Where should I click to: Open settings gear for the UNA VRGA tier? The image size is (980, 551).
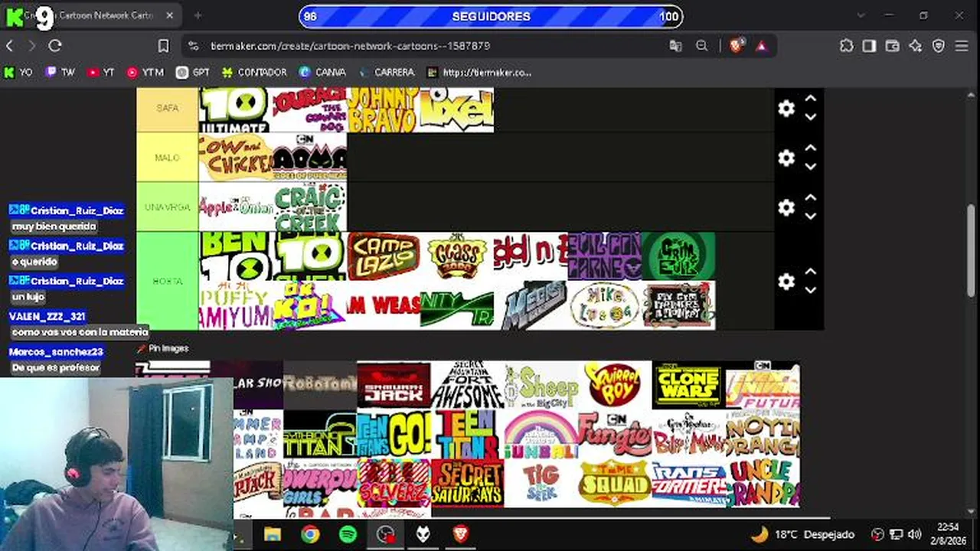(786, 207)
